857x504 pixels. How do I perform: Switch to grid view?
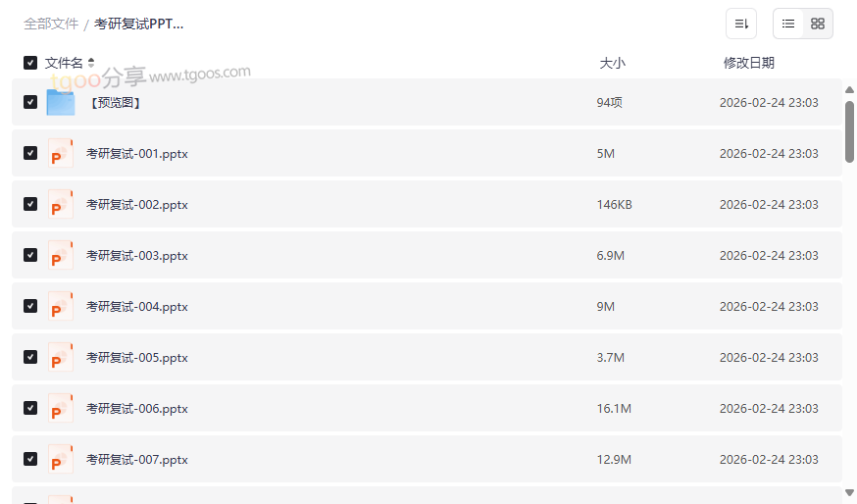(x=818, y=24)
